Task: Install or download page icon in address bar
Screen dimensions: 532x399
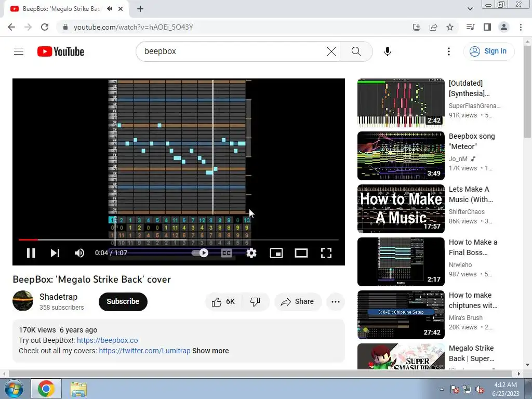Action: click(x=416, y=27)
